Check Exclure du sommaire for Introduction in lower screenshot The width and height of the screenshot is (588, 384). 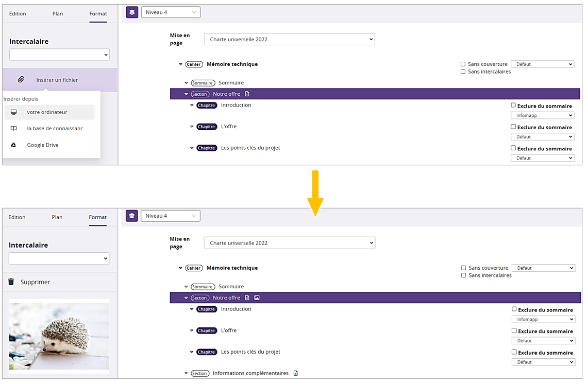tap(514, 309)
